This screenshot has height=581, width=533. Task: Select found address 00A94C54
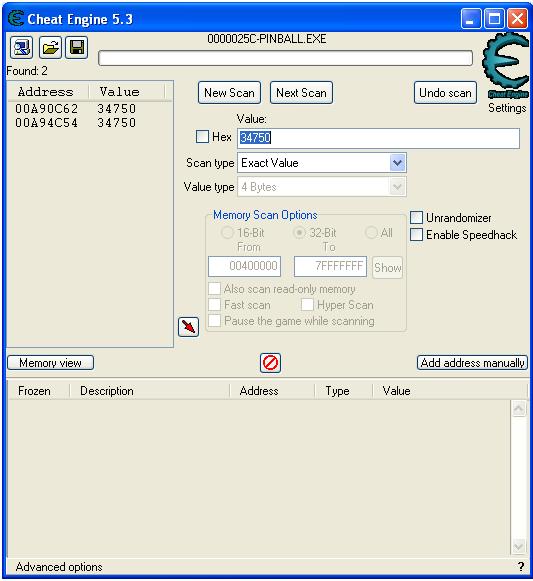[x=76, y=123]
